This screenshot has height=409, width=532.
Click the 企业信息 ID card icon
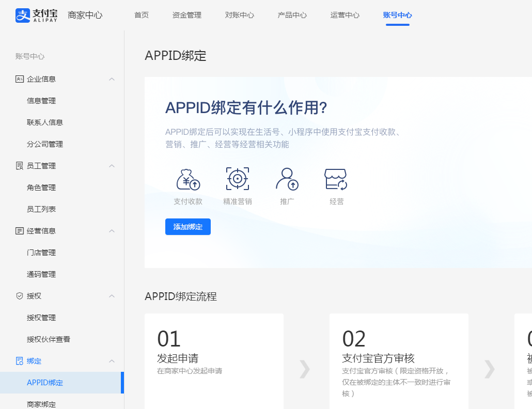pyautogui.click(x=20, y=79)
